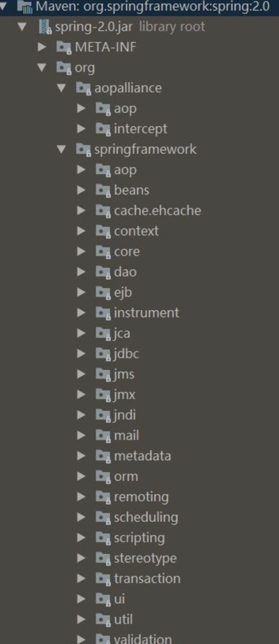The width and height of the screenshot is (279, 644).
Task: Click the jdbc package folder icon
Action: pos(103,354)
